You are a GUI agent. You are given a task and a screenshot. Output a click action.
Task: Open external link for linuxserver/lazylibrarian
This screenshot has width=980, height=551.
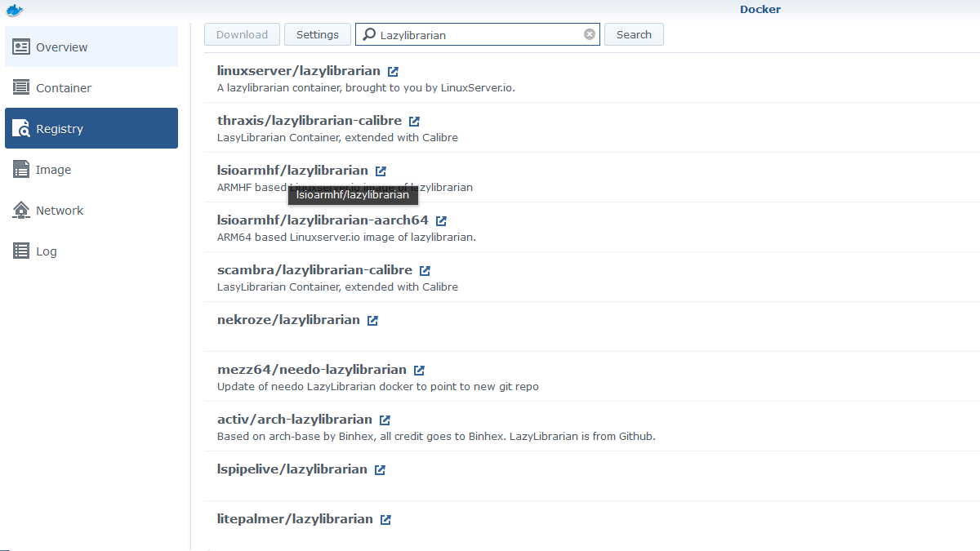(394, 72)
